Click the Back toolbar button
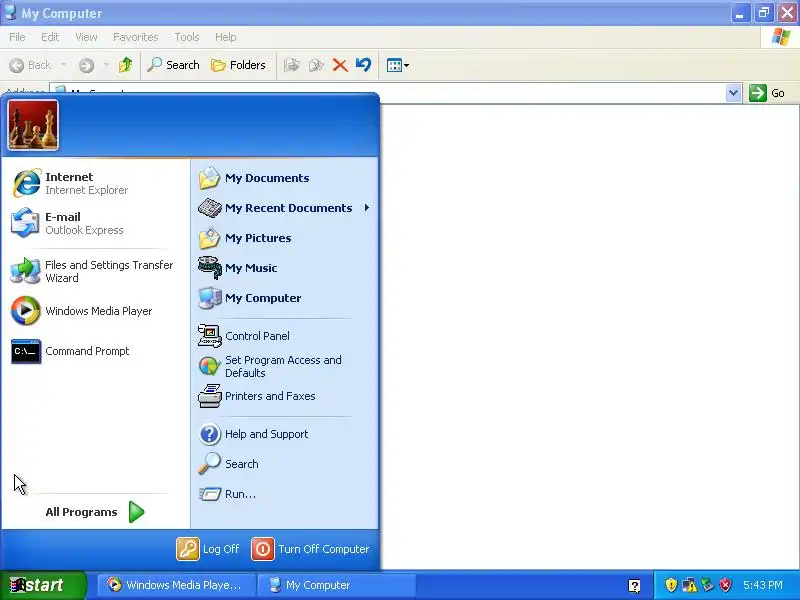 [31, 65]
